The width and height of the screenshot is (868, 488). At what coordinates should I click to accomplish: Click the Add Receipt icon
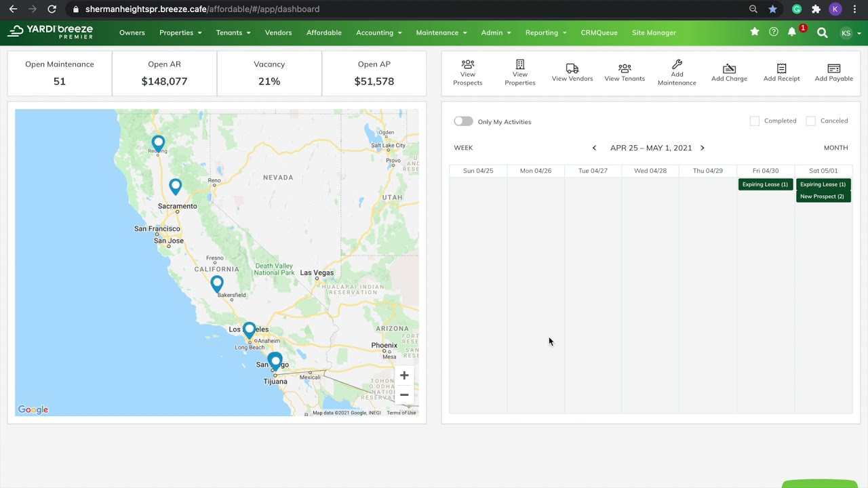click(782, 68)
